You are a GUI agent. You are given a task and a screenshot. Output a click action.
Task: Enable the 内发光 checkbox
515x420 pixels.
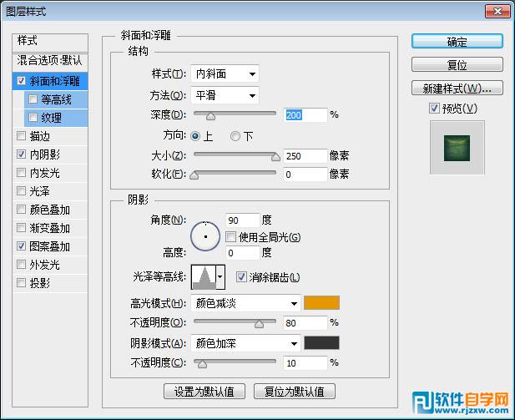click(x=21, y=173)
